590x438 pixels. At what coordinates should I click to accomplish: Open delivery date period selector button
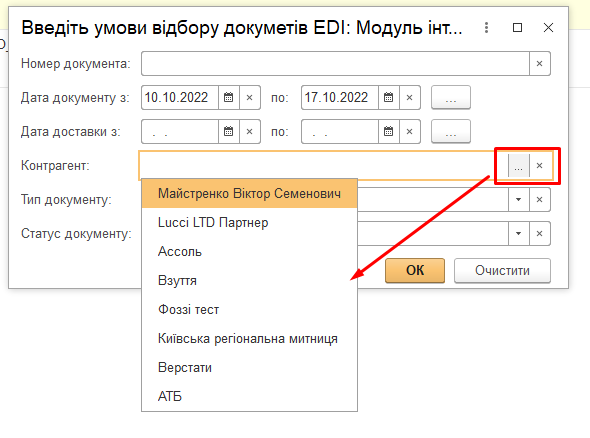click(451, 131)
